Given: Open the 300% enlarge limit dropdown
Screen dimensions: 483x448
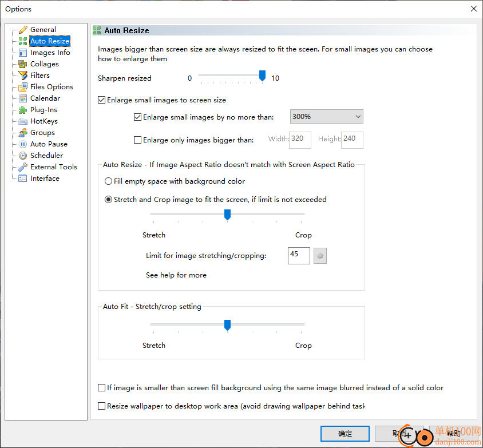Looking at the screenshot, I should [x=327, y=117].
